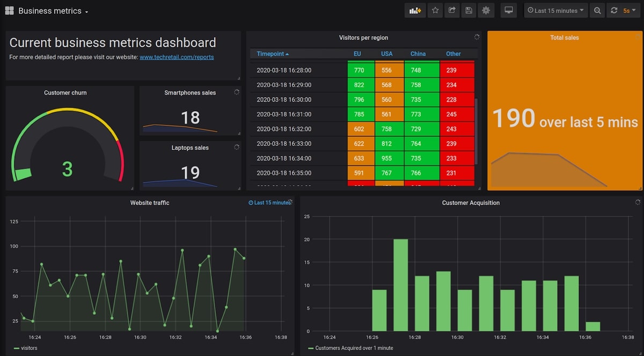Viewport: 644px width, 356px height.
Task: Star this dashboard as favorite
Action: [x=435, y=10]
